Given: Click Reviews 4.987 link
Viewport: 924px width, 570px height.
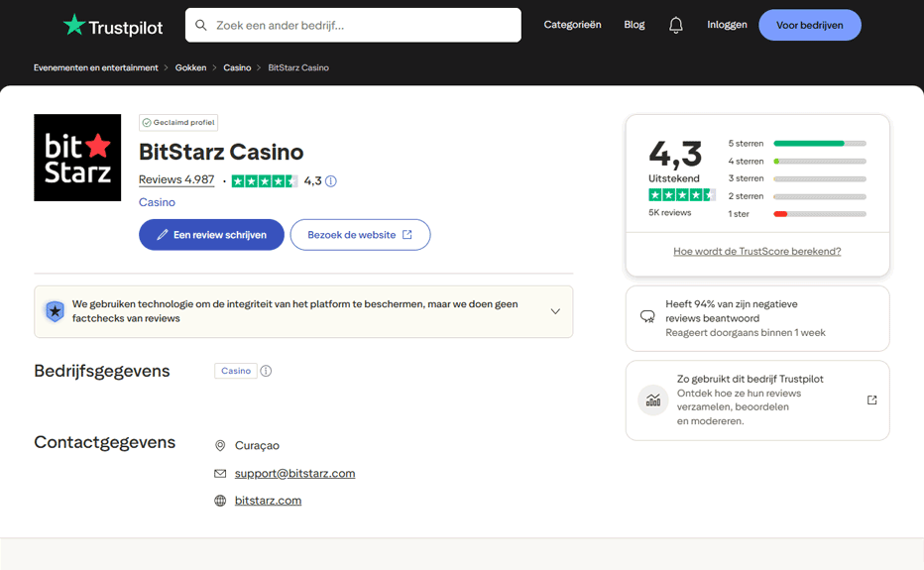Looking at the screenshot, I should (176, 179).
